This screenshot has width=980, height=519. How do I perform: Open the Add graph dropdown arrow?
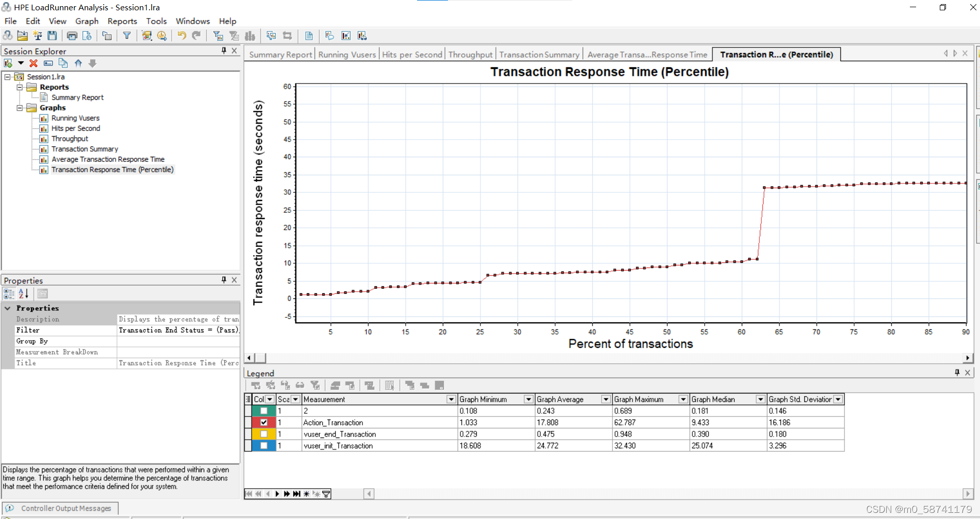(x=21, y=63)
